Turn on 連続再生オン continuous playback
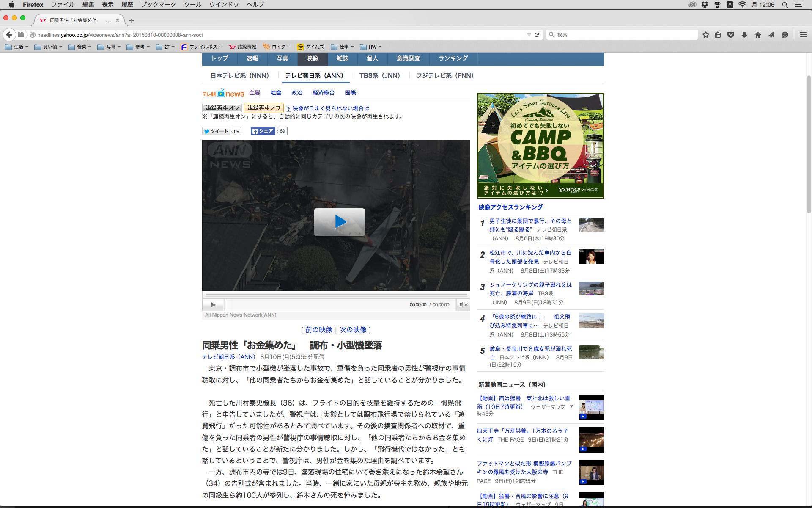The image size is (812, 508). [222, 108]
